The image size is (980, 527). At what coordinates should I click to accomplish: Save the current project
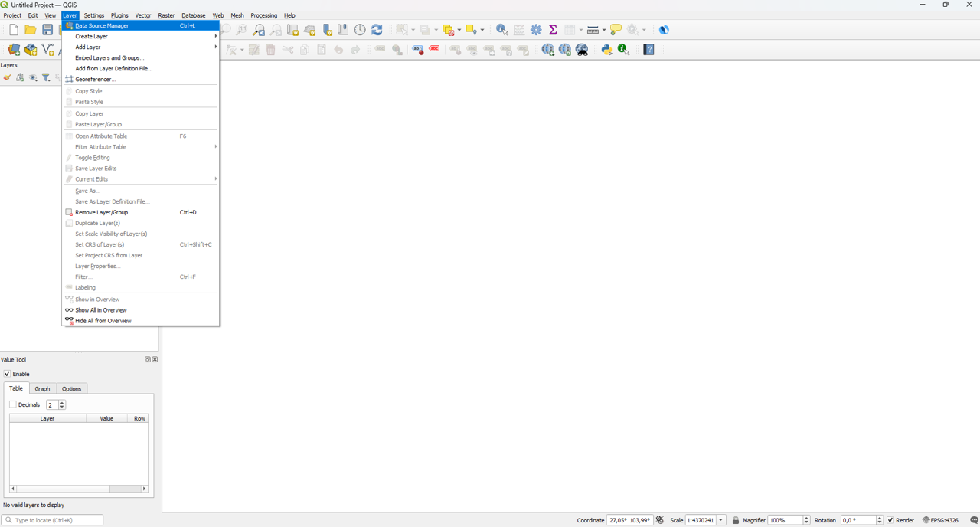(x=47, y=29)
